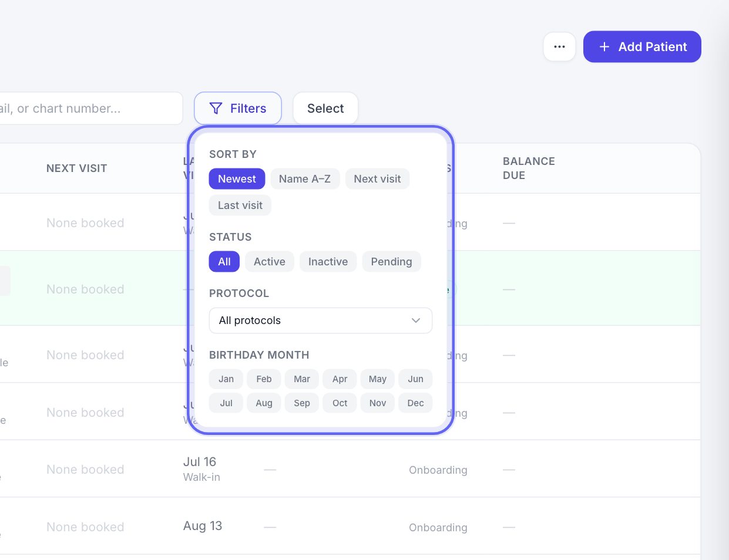Choose Last visit sort option
Image resolution: width=729 pixels, height=560 pixels.
pos(240,205)
